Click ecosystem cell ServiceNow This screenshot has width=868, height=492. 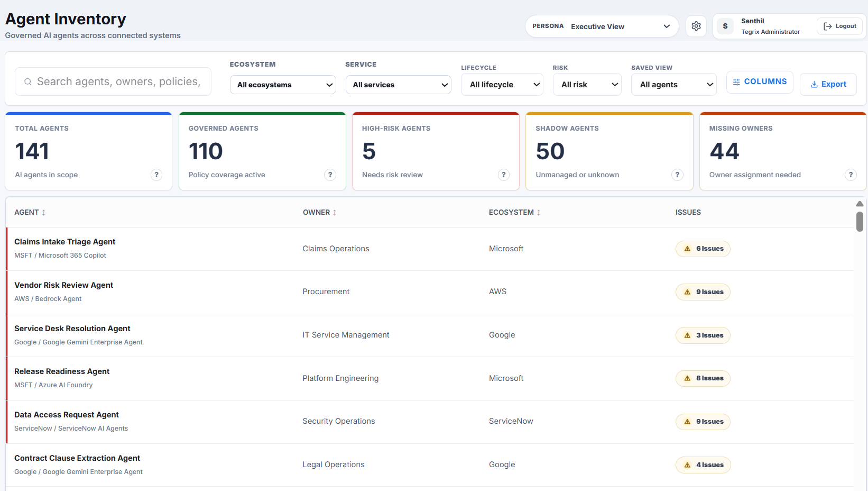coord(511,421)
